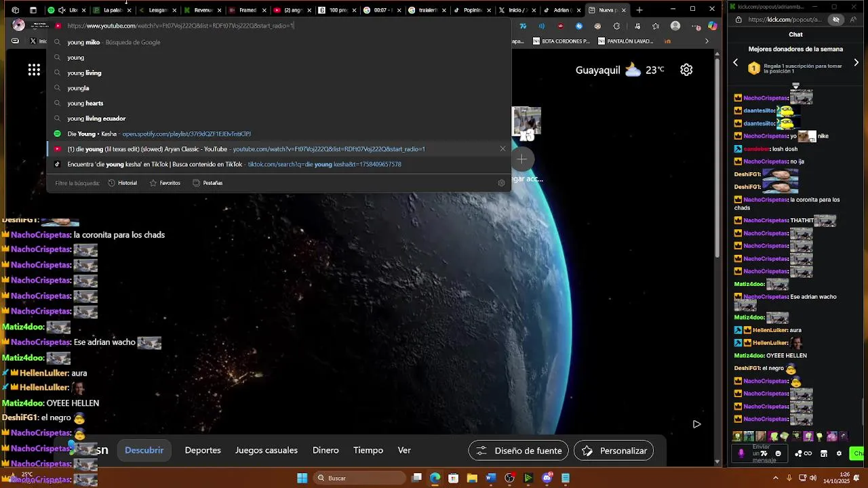Screen dimensions: 868x488
Task: Open Kick chat settings gear
Action: click(x=839, y=453)
